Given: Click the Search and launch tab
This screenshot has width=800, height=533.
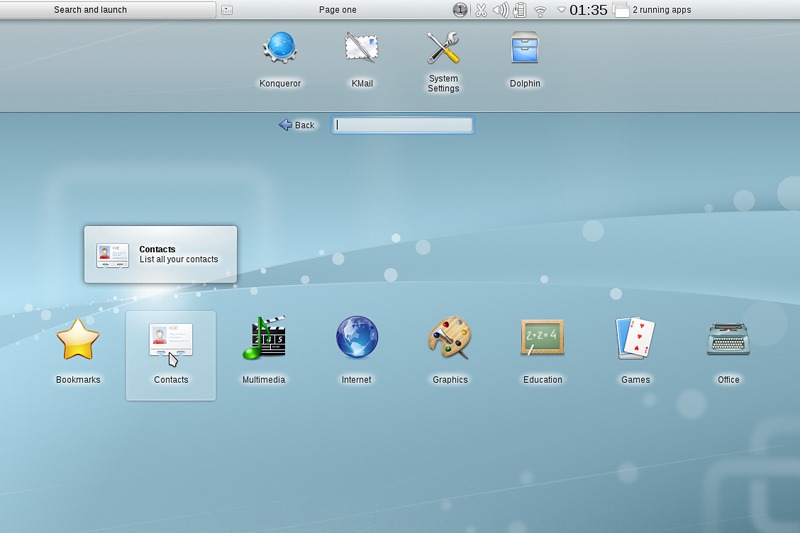Looking at the screenshot, I should click(x=108, y=9).
